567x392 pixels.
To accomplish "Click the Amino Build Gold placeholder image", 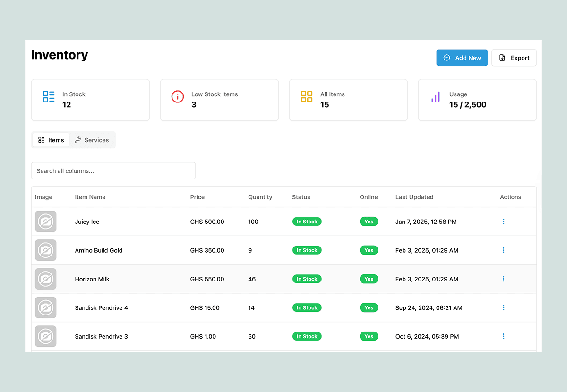I will pyautogui.click(x=46, y=250).
